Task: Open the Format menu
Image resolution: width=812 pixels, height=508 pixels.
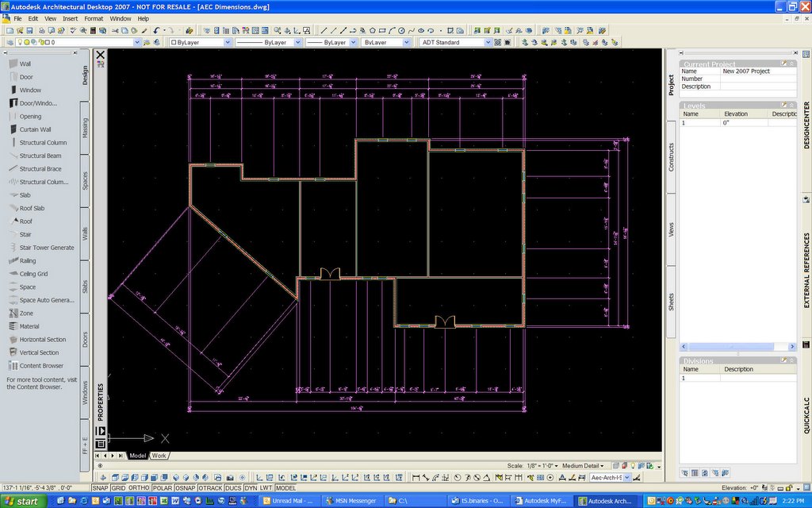Action: point(94,18)
